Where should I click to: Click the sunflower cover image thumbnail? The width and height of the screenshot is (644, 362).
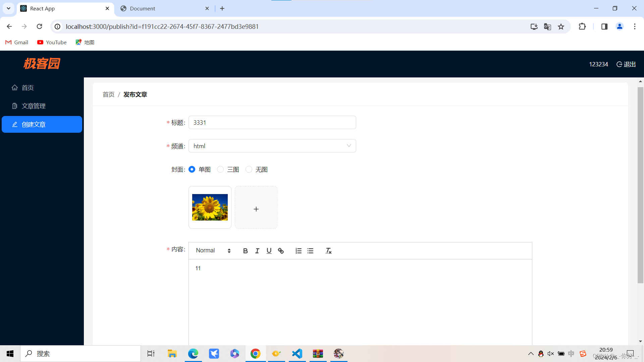tap(210, 207)
